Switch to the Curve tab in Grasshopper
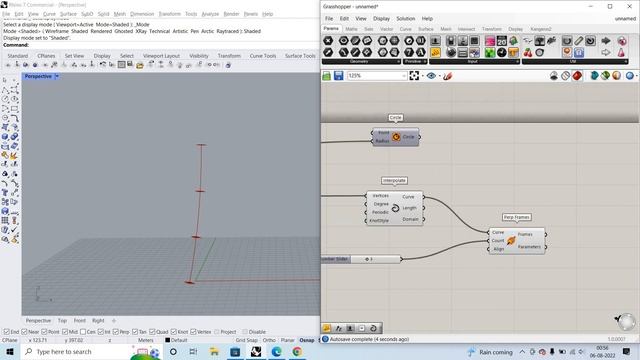The height and width of the screenshot is (360, 640). [405, 29]
